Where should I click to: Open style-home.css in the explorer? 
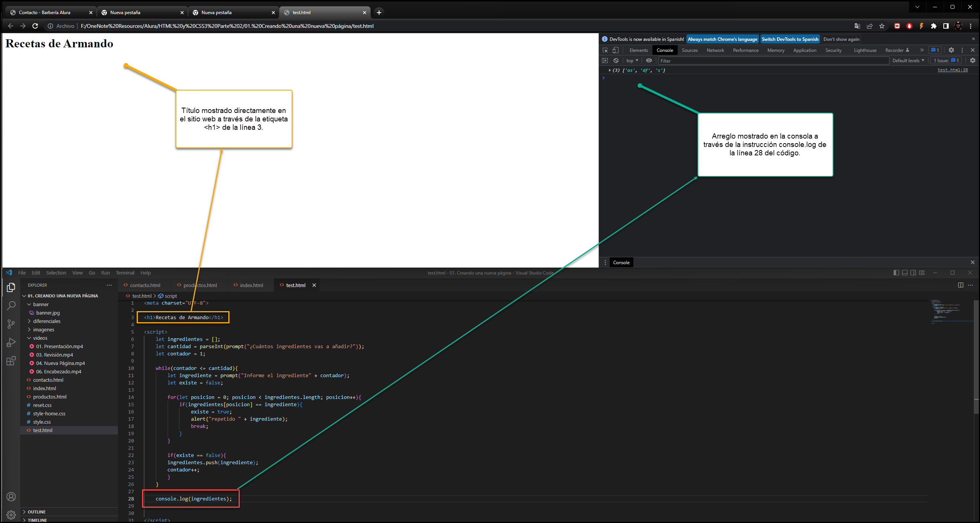tap(49, 413)
